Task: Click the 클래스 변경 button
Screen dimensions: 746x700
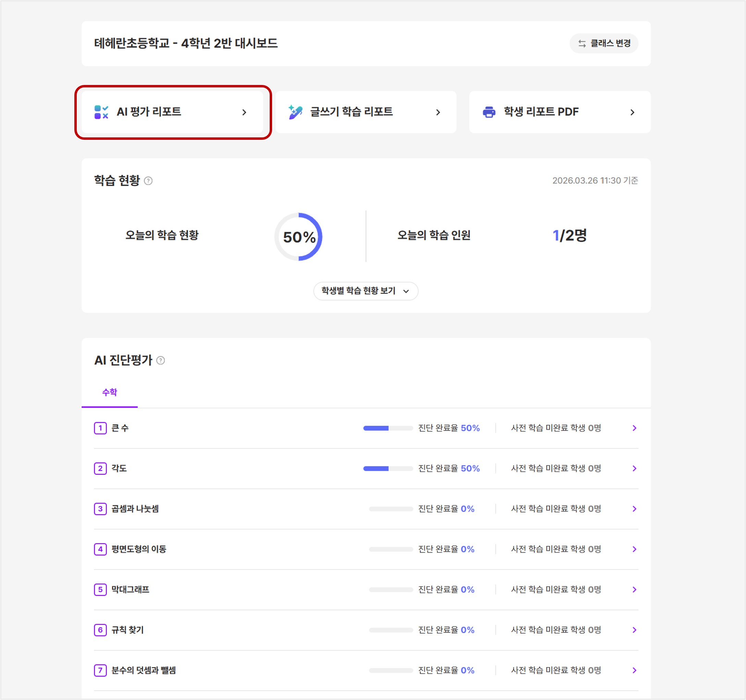Action: (604, 44)
